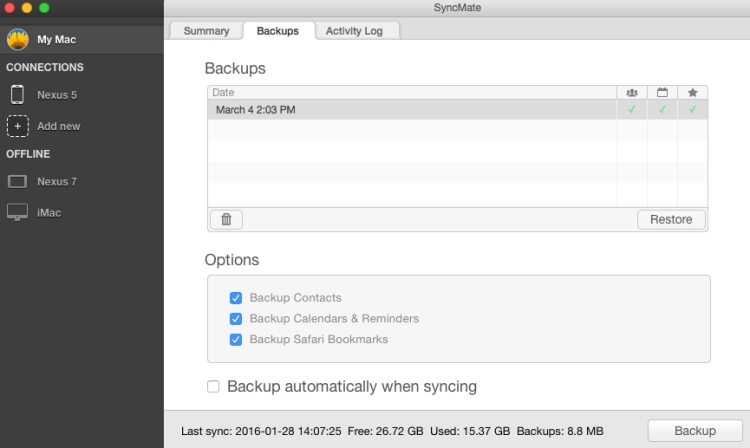This screenshot has width=750, height=448.
Task: Click the Used: 15.37 GB status text
Action: click(470, 431)
